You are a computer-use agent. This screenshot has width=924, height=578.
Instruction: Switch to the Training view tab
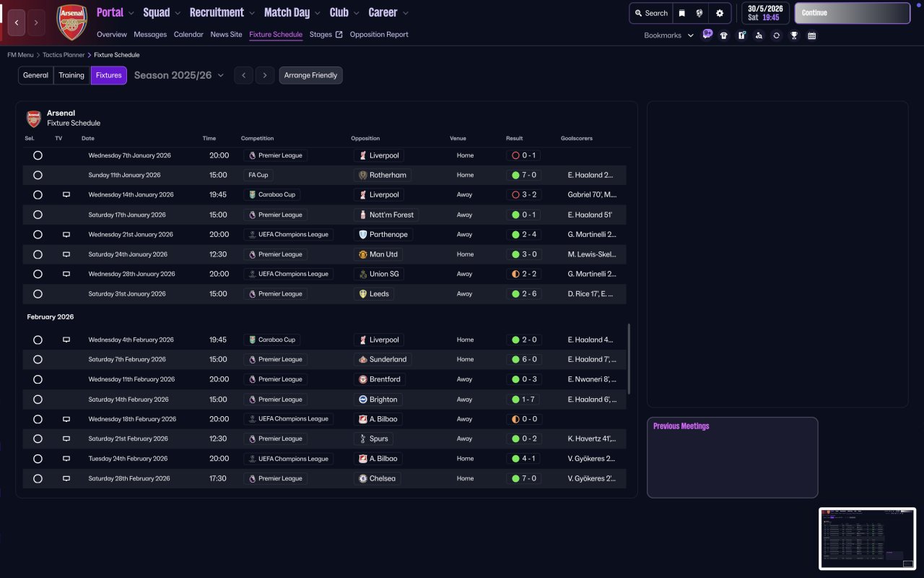(x=71, y=75)
